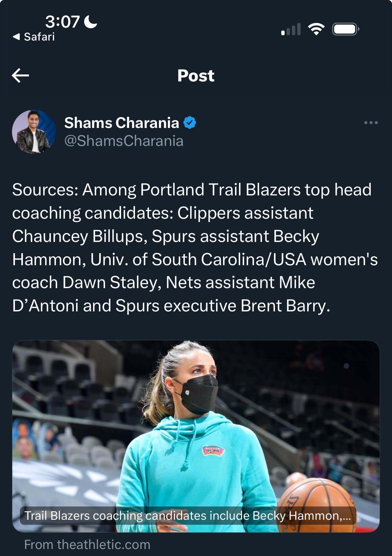Open the article preview photo
This screenshot has width=392, height=556.
[196, 415]
